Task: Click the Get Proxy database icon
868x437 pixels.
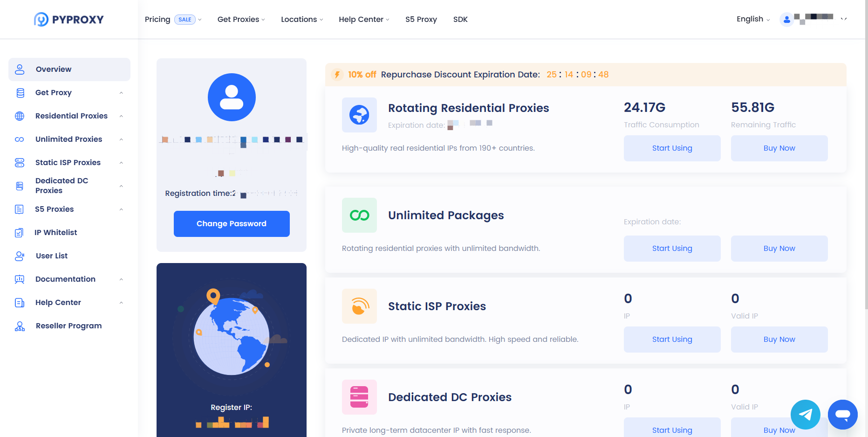Action: [x=20, y=93]
